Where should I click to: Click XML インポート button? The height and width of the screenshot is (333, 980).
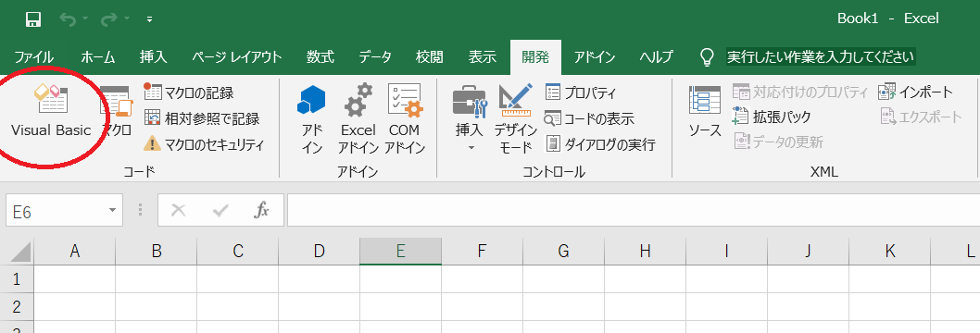[916, 92]
